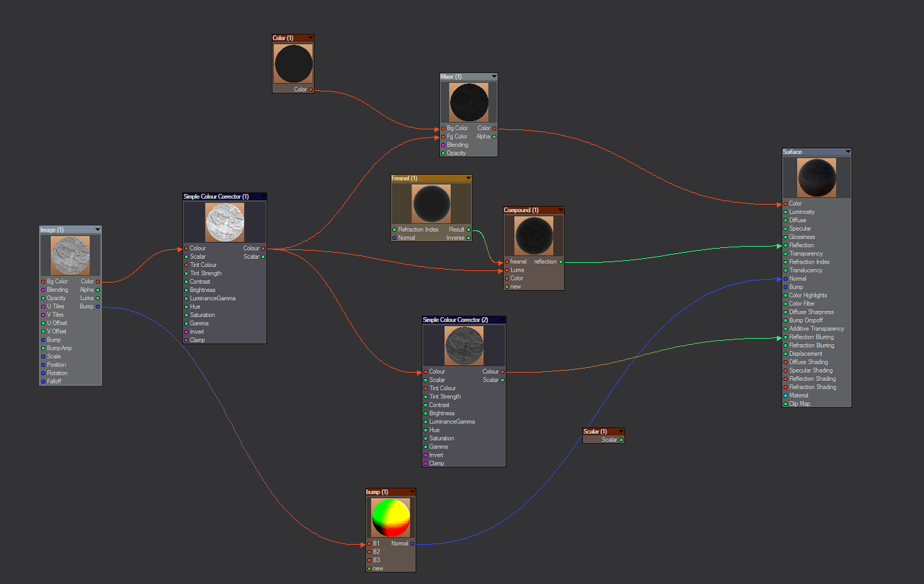Click the rainbow sphere preview on bump (1) node
The height and width of the screenshot is (584, 924).
tap(390, 518)
